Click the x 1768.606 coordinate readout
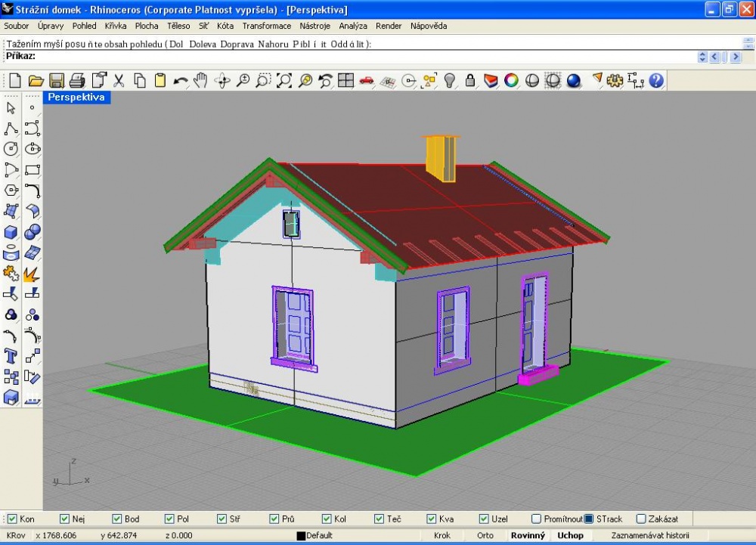756x545 pixels. click(x=56, y=535)
